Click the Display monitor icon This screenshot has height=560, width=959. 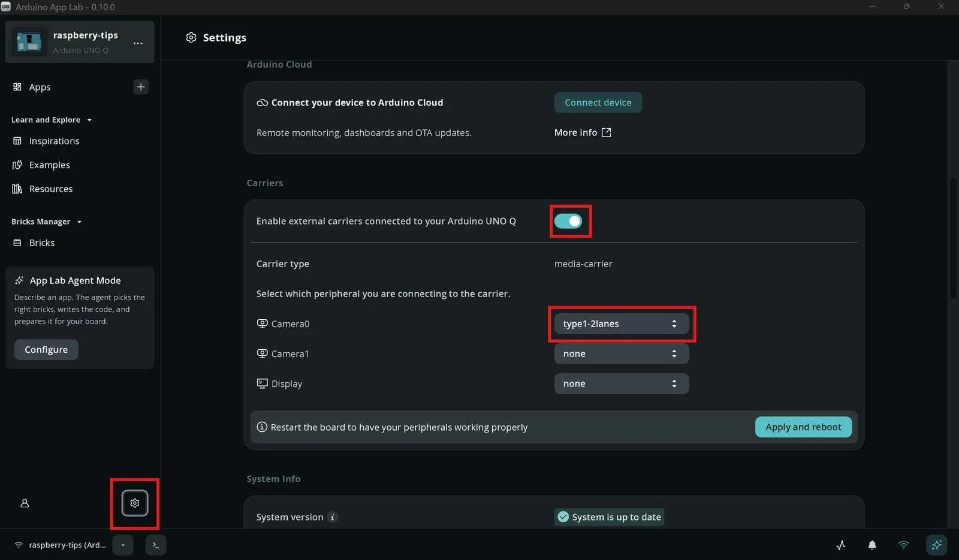[x=262, y=383]
